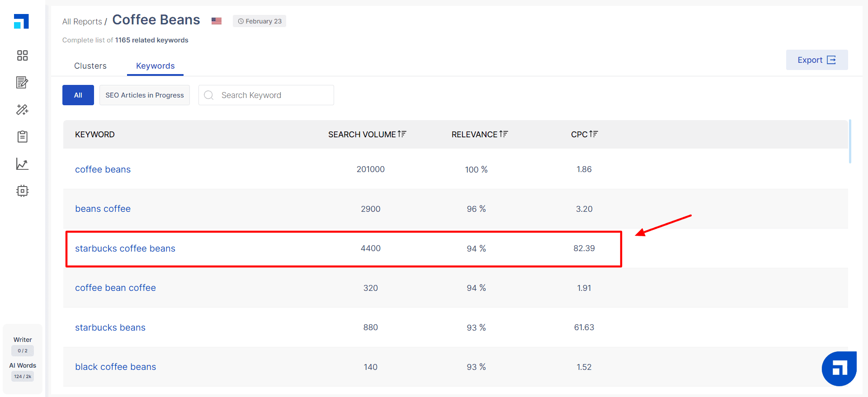Select the magic wand AI tool icon

22,110
